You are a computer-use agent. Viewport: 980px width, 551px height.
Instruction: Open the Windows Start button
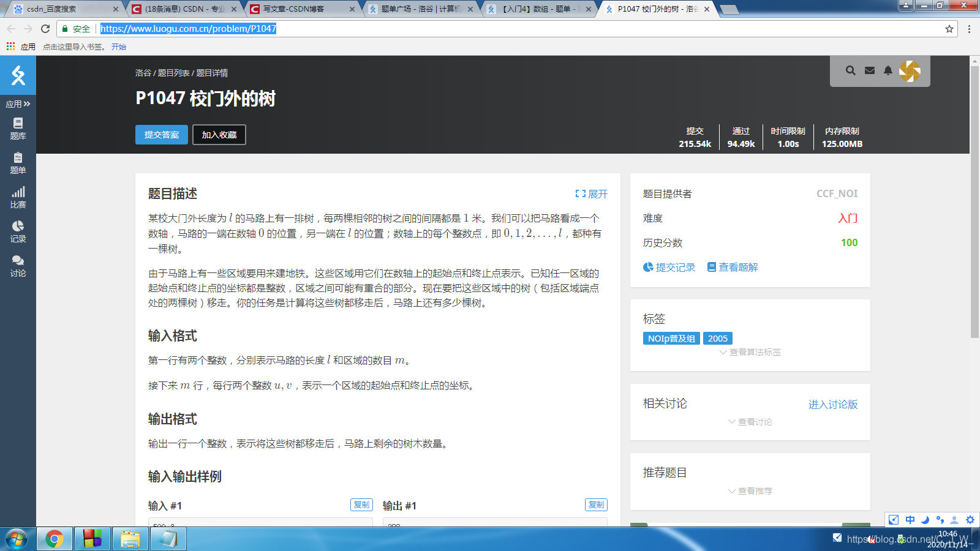click(x=16, y=539)
